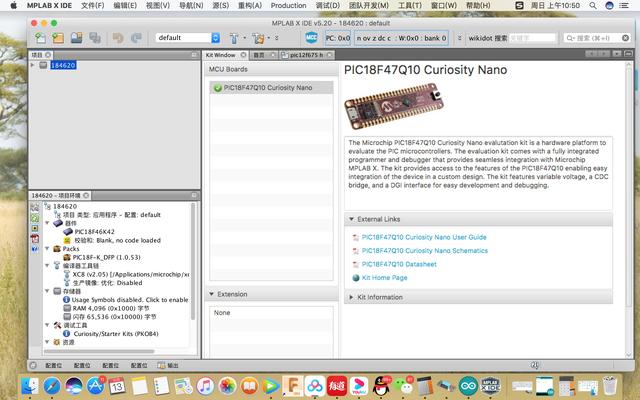Expand the toolbar overflow chevron before wikidot search
This screenshot has height=400, width=640.
coord(459,38)
